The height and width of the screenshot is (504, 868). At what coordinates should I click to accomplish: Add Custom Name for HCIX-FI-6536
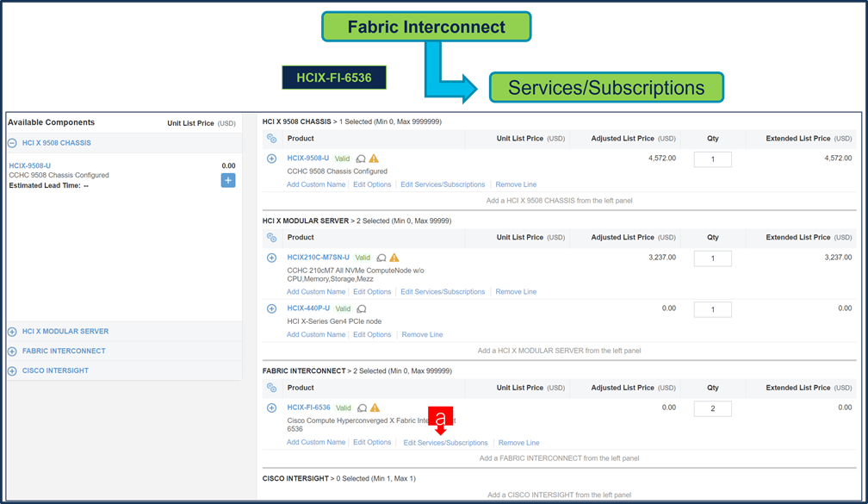tap(316, 443)
